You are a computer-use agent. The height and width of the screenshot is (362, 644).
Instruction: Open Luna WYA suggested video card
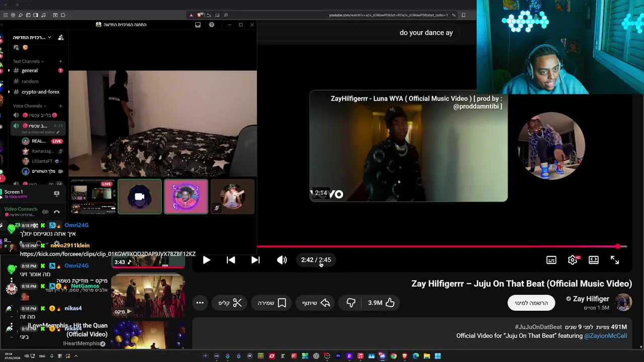pyautogui.click(x=409, y=146)
